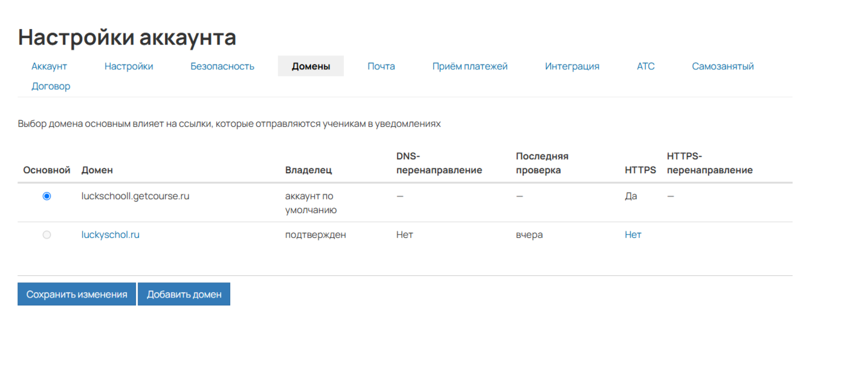Click the Сохранить изменения button
This screenshot has width=868, height=376.
77,295
